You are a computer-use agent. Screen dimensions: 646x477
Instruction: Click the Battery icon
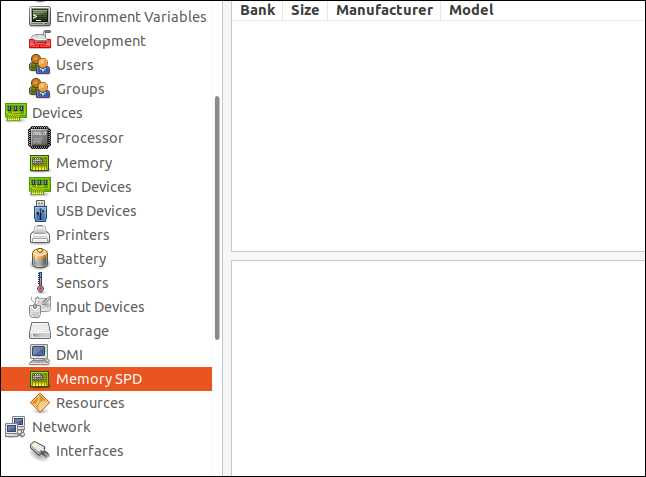click(39, 259)
